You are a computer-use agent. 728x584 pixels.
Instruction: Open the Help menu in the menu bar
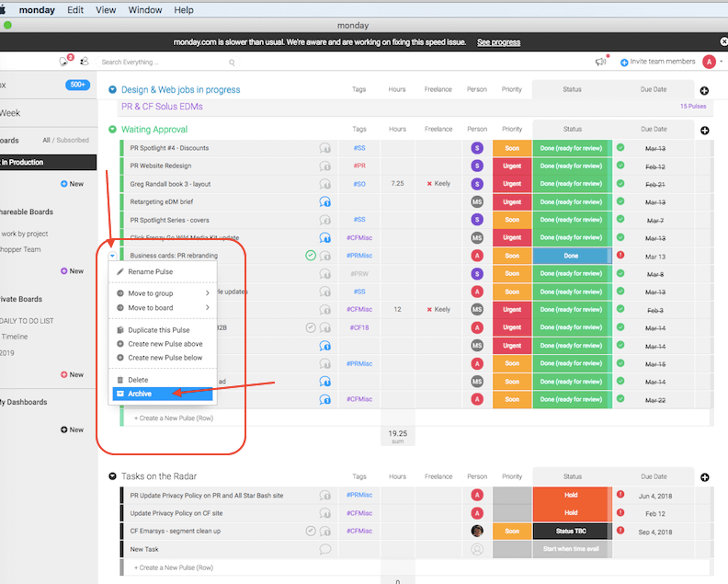(x=184, y=10)
